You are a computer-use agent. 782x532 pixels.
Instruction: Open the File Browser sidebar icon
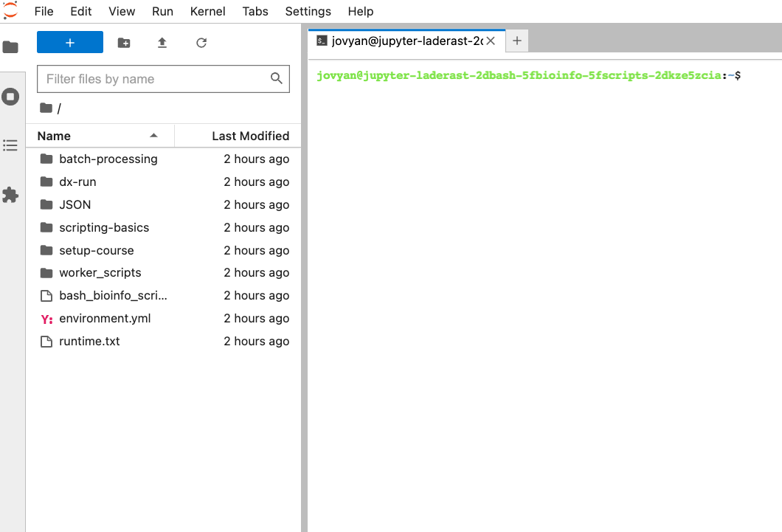(10, 47)
